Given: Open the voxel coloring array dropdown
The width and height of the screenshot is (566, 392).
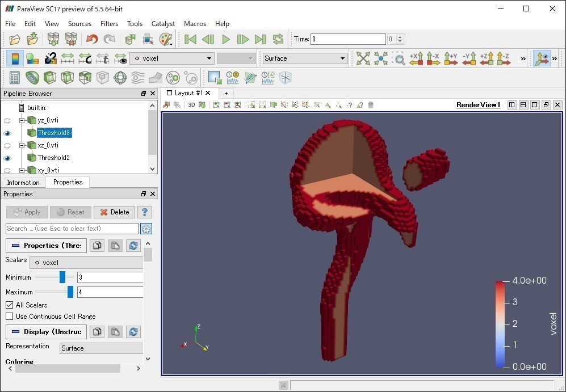Looking at the screenshot, I should (x=171, y=58).
